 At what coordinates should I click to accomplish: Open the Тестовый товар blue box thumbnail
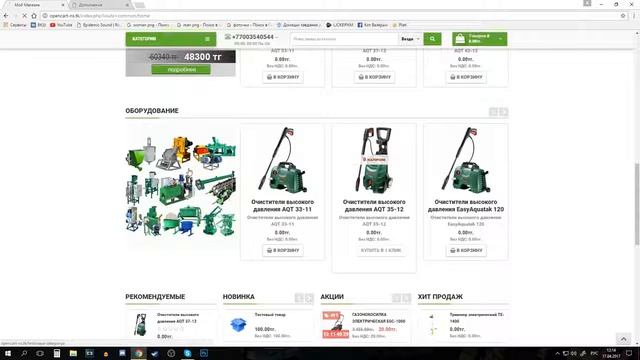click(x=238, y=325)
